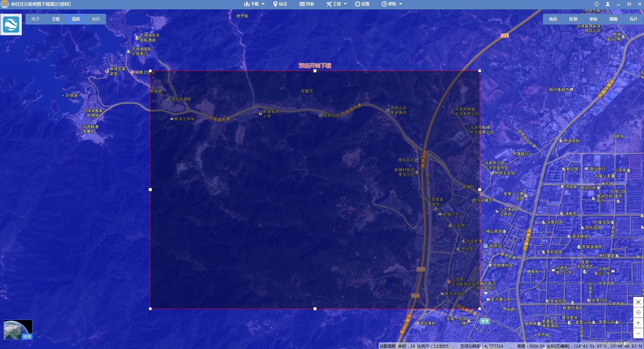Click the 新丰江中学 school icon
This screenshot has height=349, width=644.
click(172, 119)
